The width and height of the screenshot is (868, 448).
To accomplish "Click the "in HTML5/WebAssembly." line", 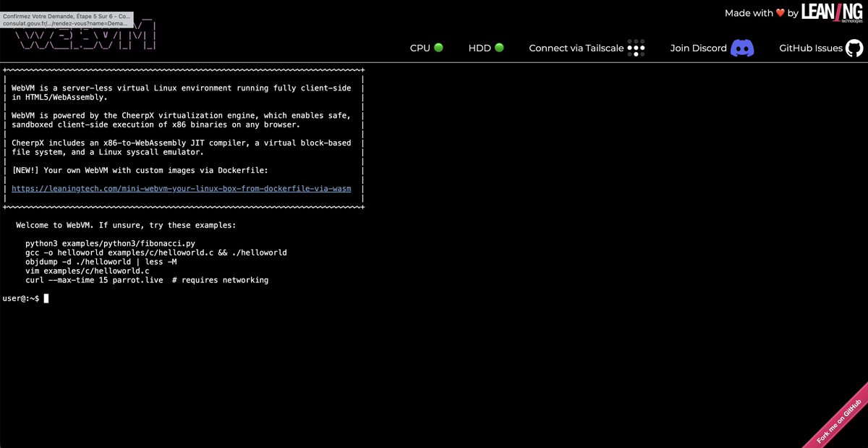I will (x=60, y=97).
